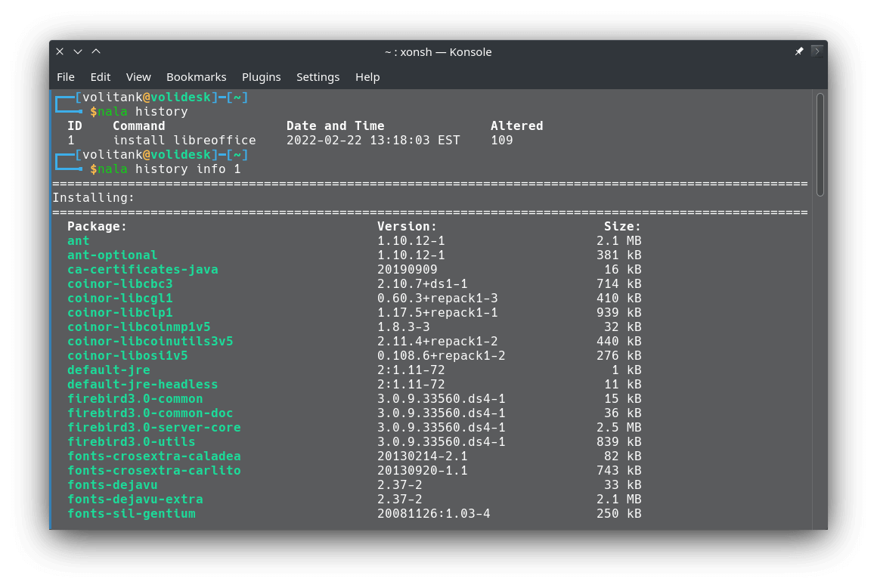
Task: Click version '20081126:1.03-4'
Action: click(x=433, y=514)
